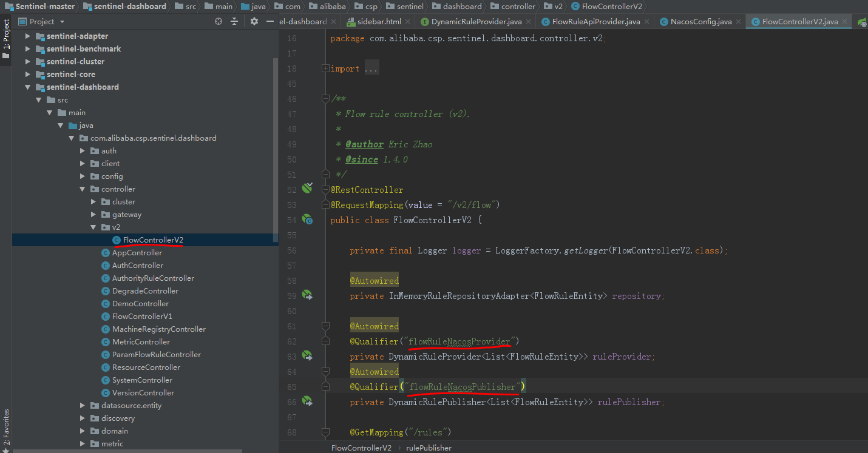This screenshot has width=868, height=453.
Task: Click the gutter icon beside rulePublisher line 66
Action: point(307,401)
